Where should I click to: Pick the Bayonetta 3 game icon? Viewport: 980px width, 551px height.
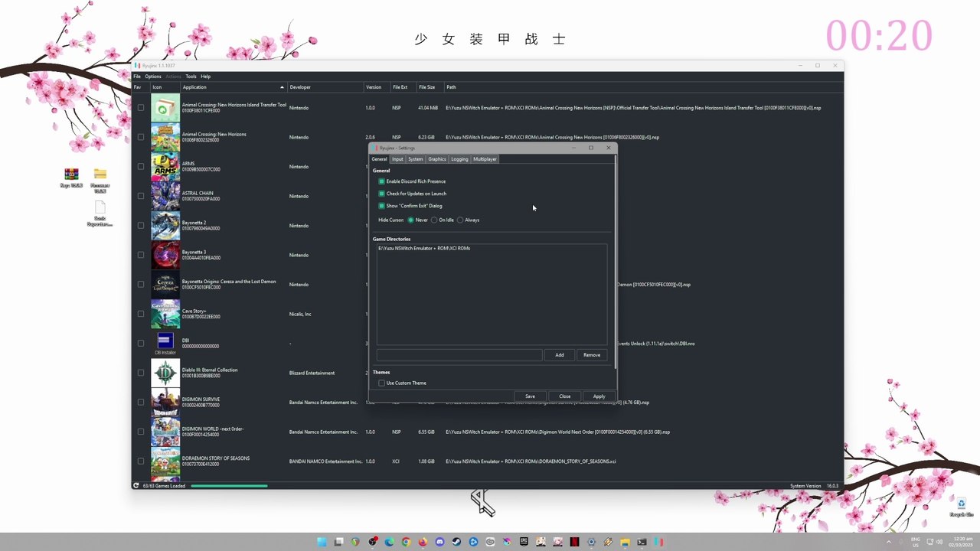pos(165,255)
